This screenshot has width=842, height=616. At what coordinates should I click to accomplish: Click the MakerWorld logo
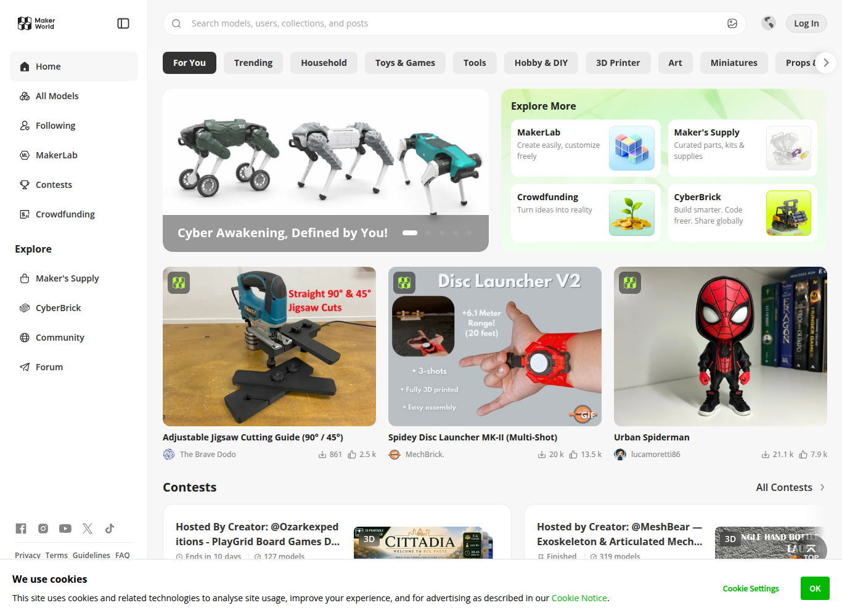tap(36, 23)
